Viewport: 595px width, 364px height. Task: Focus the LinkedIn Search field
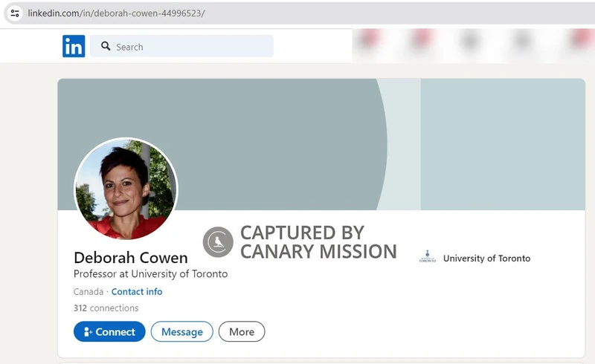pos(181,46)
